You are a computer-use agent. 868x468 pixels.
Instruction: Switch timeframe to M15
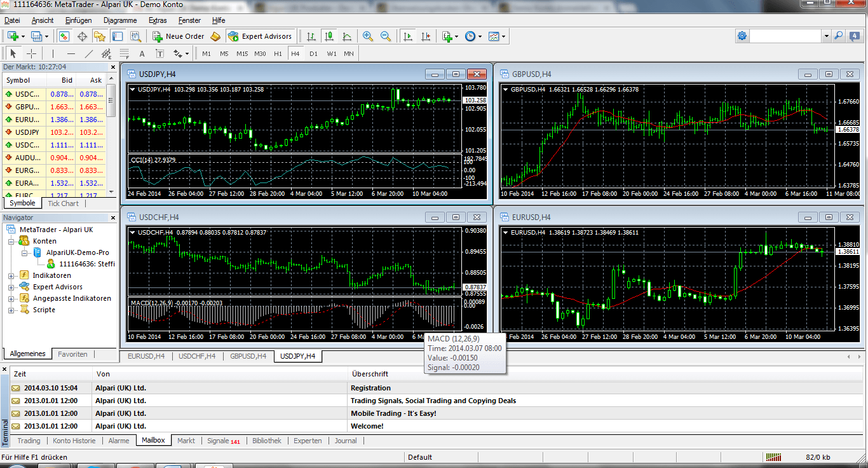tap(242, 53)
